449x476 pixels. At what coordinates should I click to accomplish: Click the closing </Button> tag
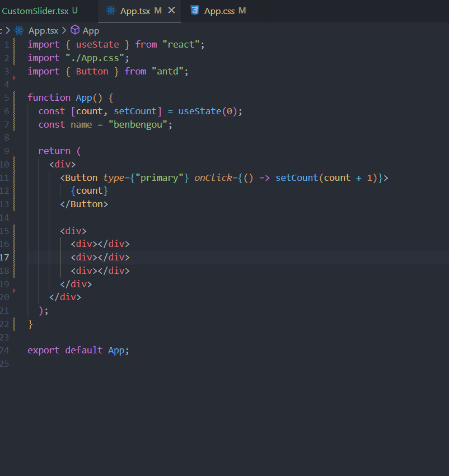pos(84,204)
